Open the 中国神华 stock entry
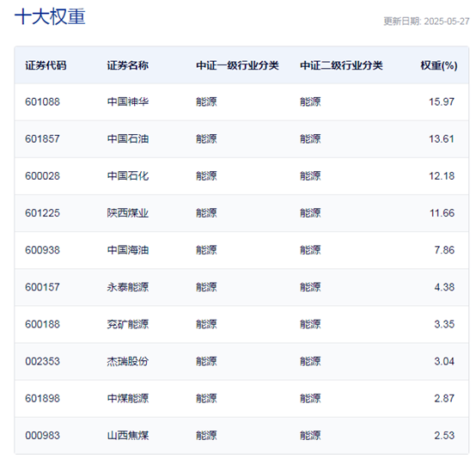 pos(128,101)
